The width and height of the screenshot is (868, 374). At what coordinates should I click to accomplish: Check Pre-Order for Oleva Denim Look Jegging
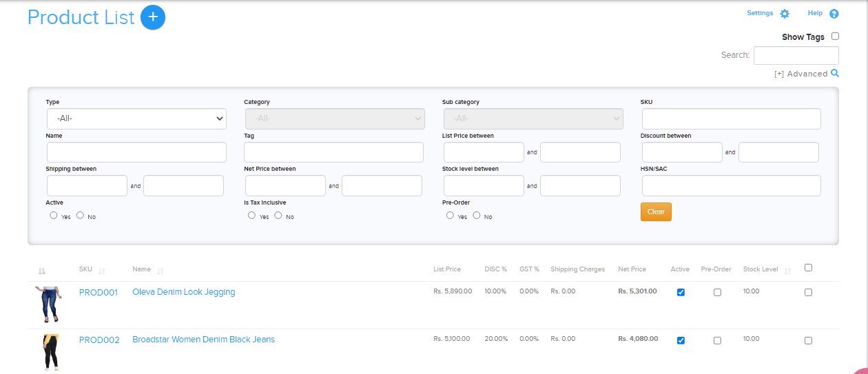717,292
